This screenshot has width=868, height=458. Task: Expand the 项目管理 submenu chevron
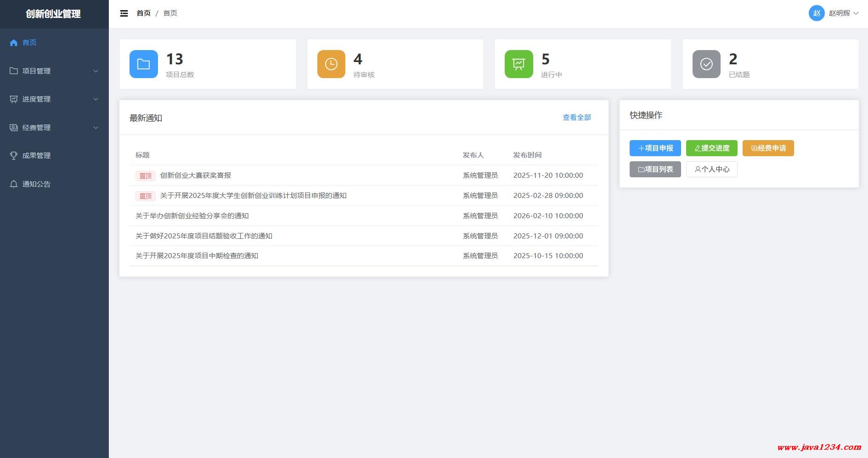coord(96,71)
